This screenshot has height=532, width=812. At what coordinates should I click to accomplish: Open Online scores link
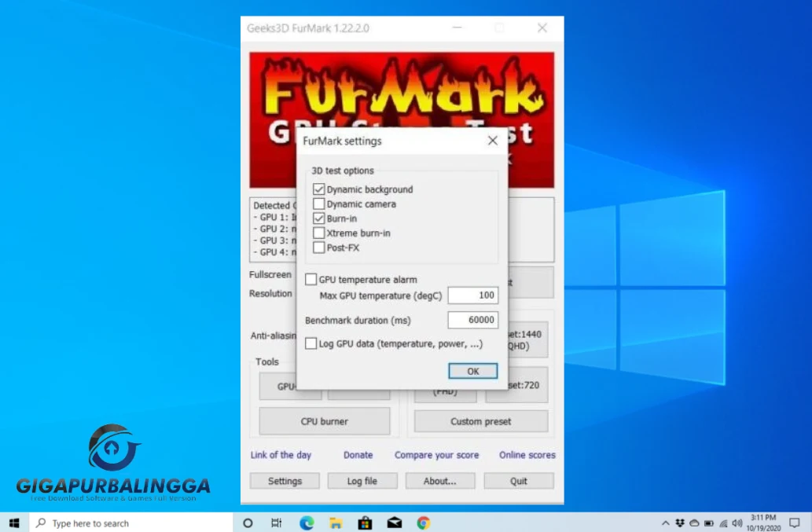click(x=527, y=455)
